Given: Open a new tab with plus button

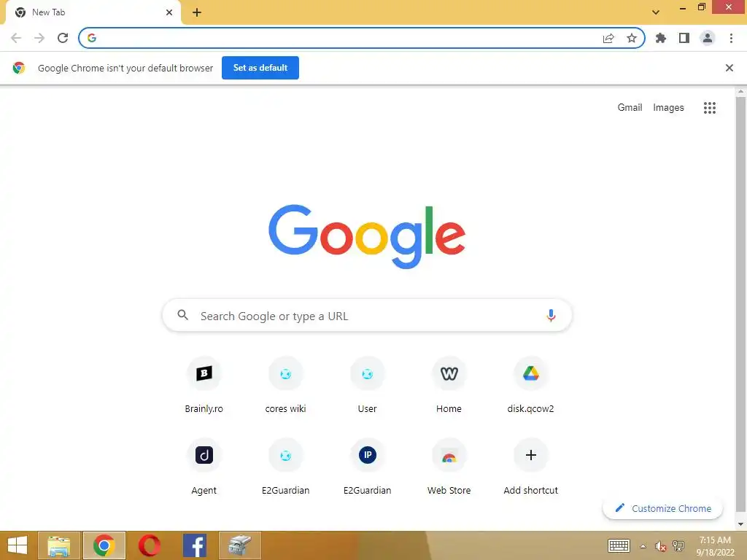Looking at the screenshot, I should point(197,12).
